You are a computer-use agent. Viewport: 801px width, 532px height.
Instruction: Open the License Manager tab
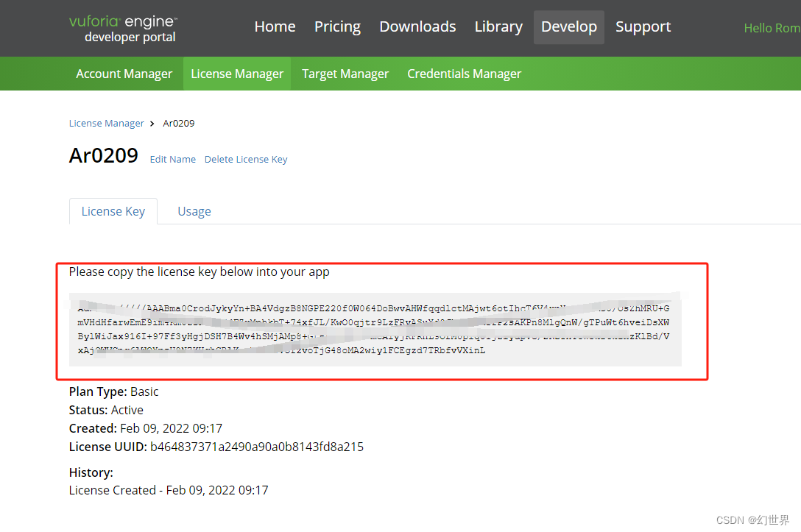(237, 74)
